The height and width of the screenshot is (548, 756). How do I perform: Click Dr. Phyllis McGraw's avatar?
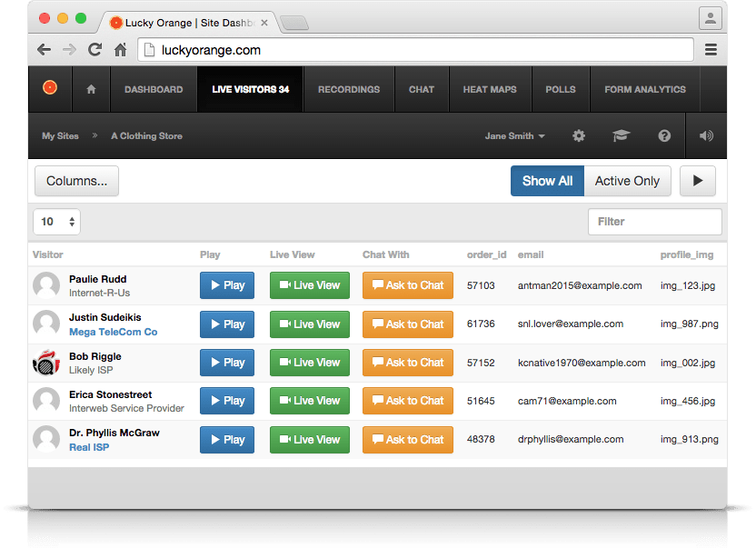(46, 439)
